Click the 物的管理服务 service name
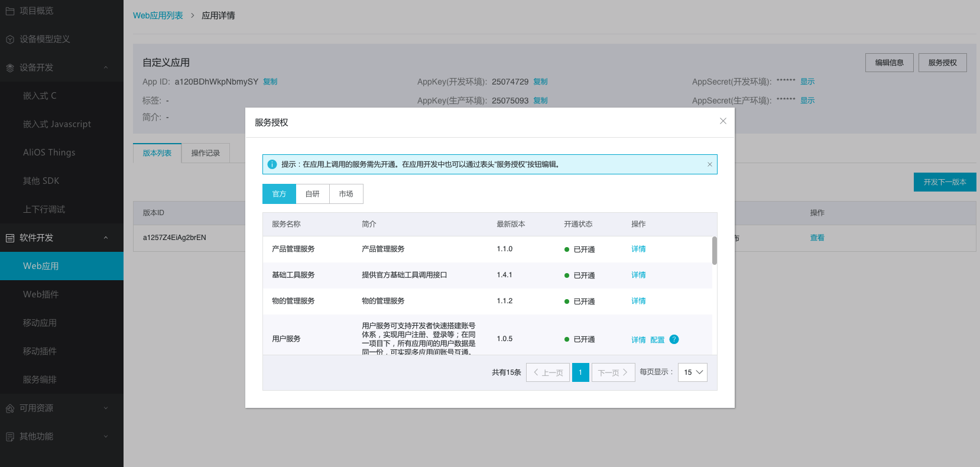 coord(293,301)
